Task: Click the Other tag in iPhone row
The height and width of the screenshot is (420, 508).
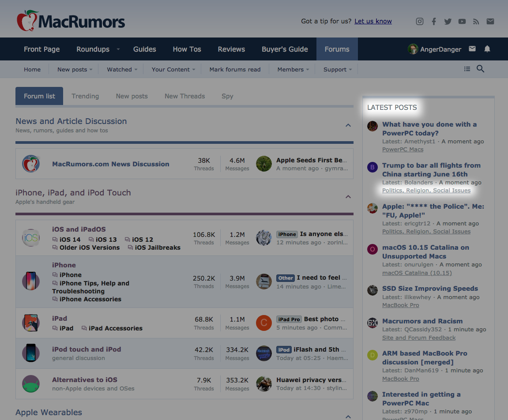Action: coord(286,278)
